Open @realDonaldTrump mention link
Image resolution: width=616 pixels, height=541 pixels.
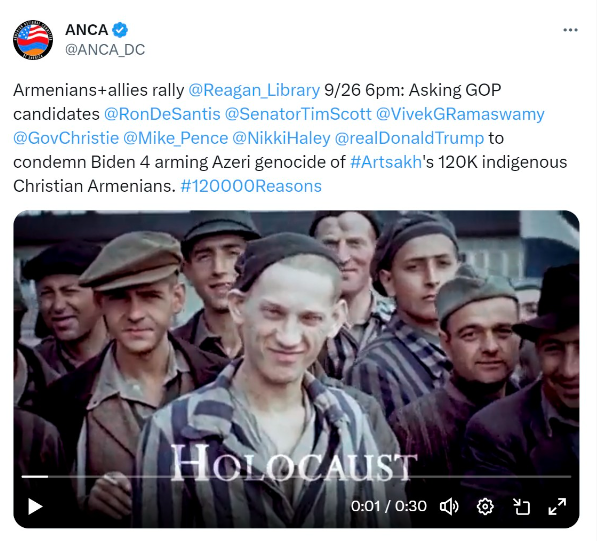(x=409, y=138)
